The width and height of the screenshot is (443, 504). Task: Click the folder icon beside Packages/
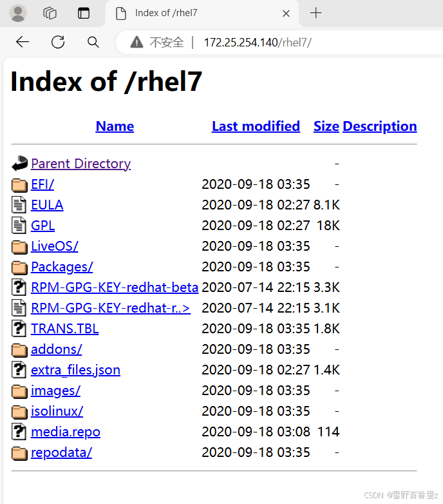[19, 267]
